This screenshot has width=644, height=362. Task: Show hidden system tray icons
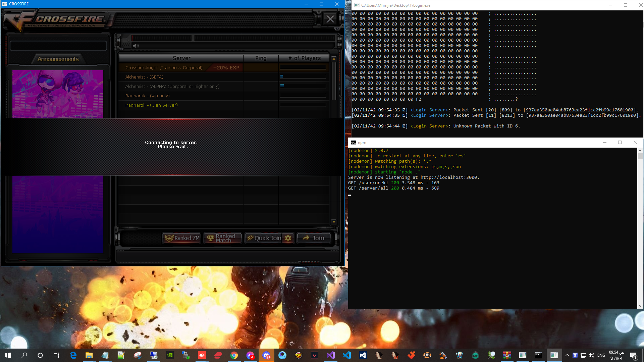567,355
